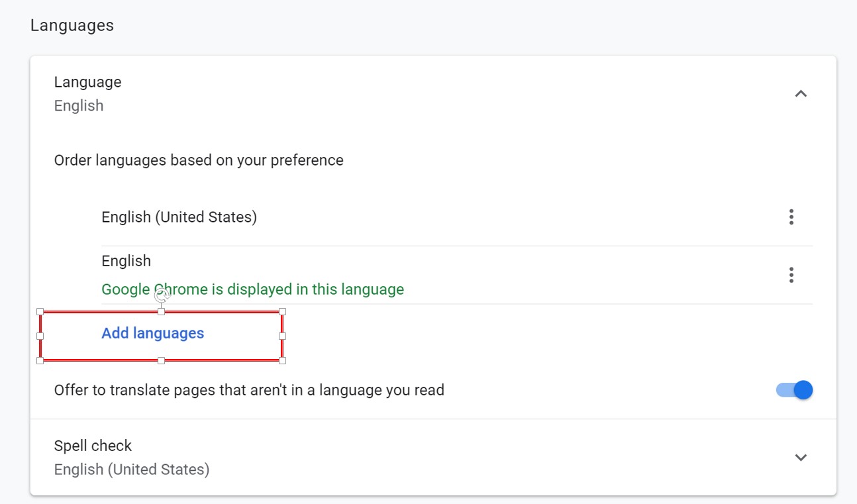Viewport: 857px width, 504px height.
Task: Open the three-dot menu for English (United States)
Action: tap(791, 217)
